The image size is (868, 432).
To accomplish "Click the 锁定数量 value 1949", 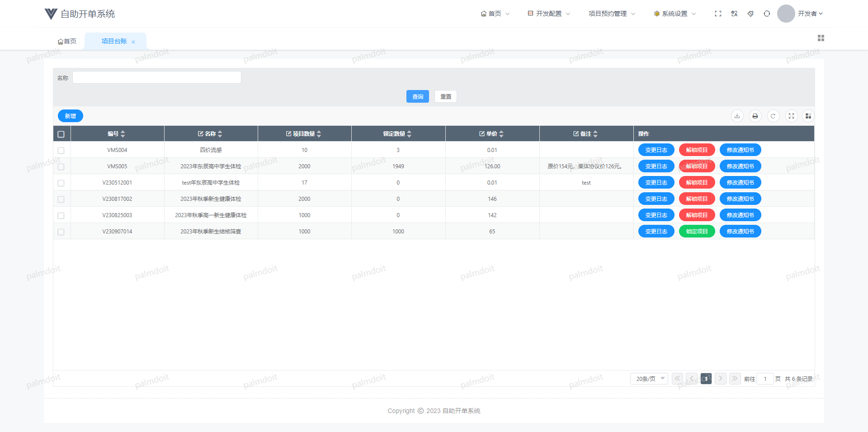I will coord(398,166).
